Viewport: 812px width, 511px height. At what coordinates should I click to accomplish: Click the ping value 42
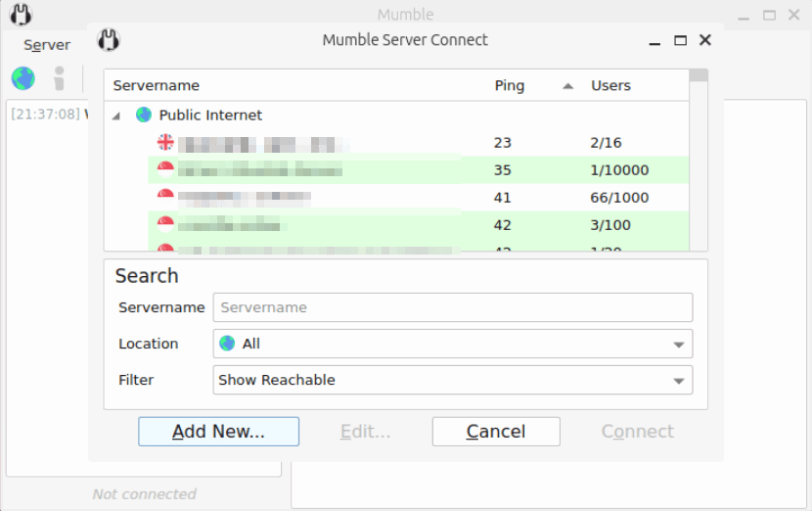tap(502, 225)
